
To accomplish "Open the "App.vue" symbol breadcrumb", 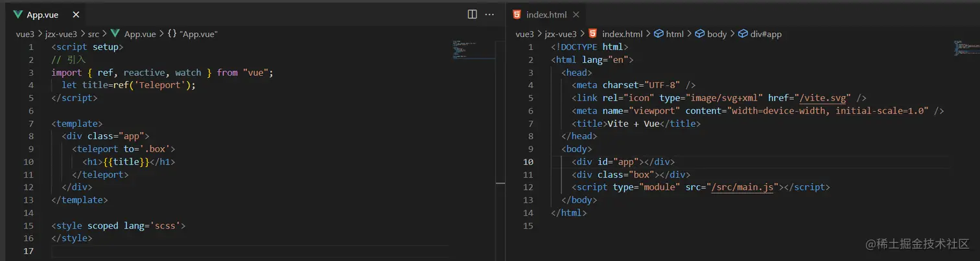I will pyautogui.click(x=197, y=34).
